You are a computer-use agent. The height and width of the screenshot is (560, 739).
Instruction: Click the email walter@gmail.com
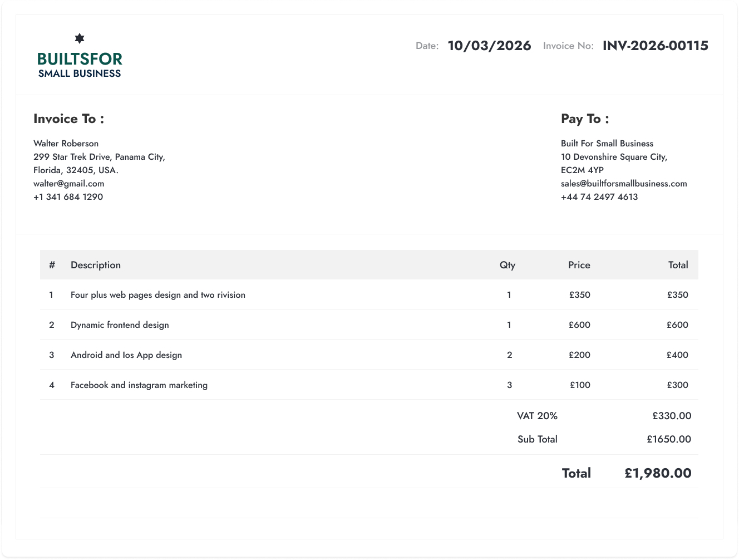69,184
